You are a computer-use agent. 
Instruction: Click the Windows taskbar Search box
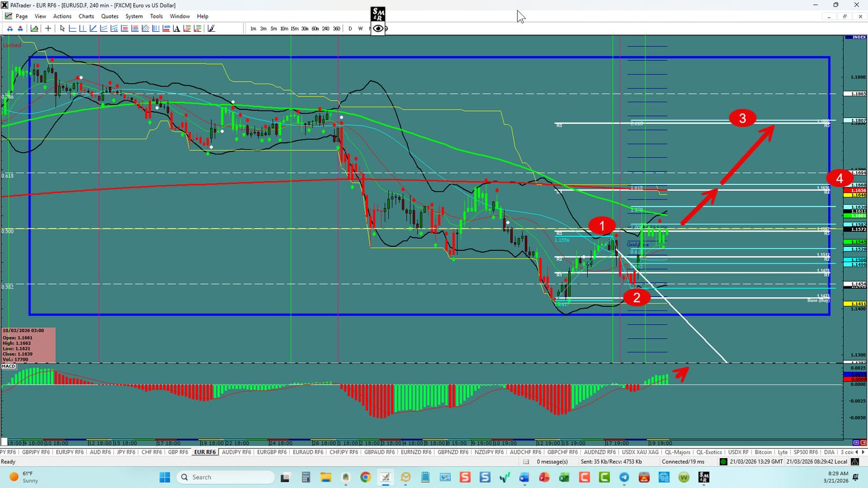click(225, 477)
